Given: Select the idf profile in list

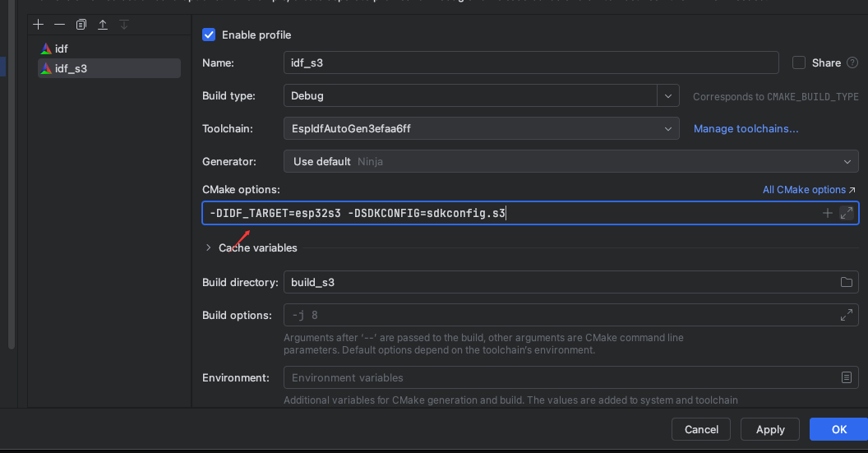Looking at the screenshot, I should [x=62, y=49].
